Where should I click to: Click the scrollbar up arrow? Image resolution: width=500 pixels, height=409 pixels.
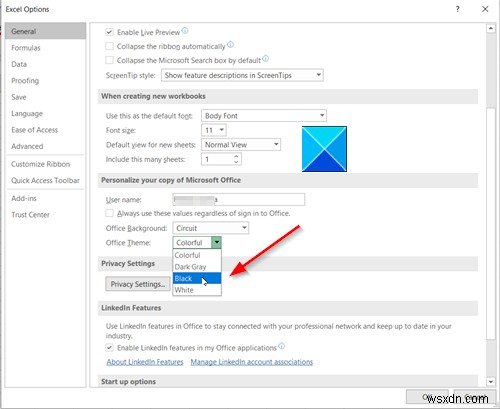491,28
